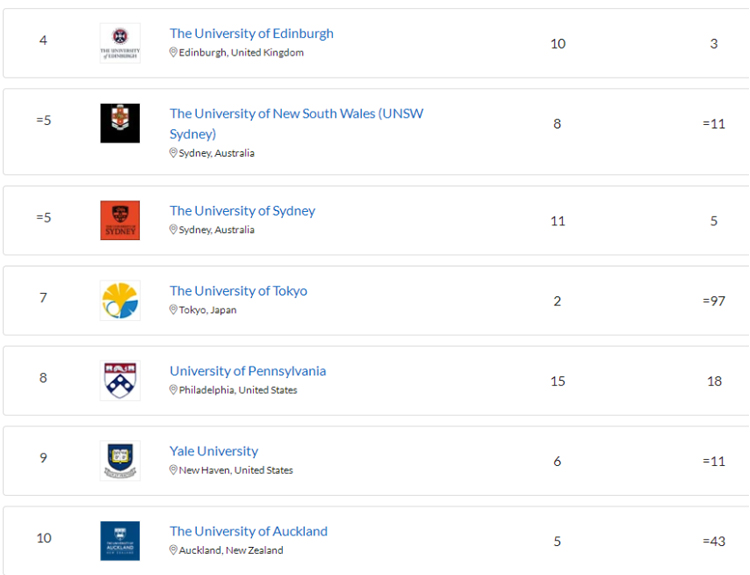
Task: Open the University of Pennsylvania link
Action: click(247, 370)
